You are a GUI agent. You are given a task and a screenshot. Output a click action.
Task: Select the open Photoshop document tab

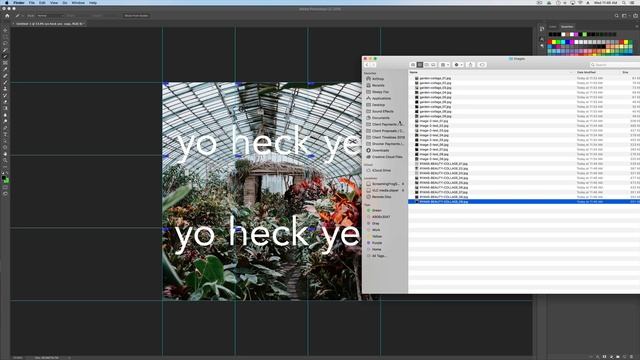[x=49, y=24]
